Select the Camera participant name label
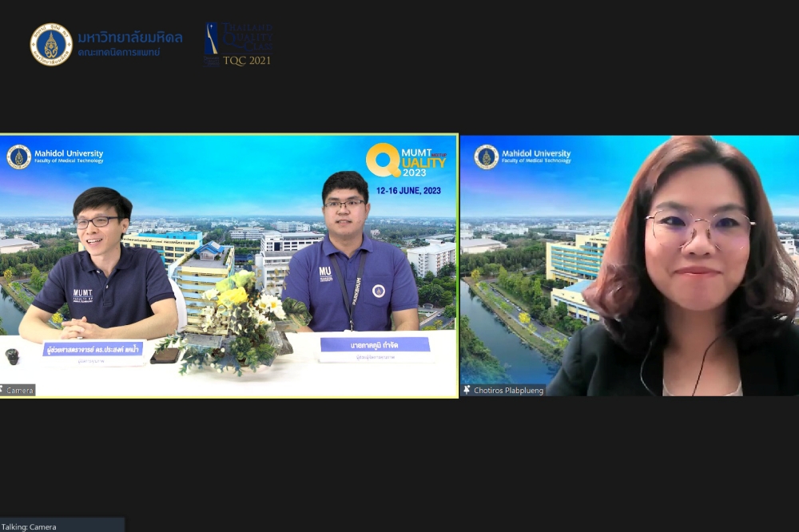The width and height of the screenshot is (799, 532). [x=21, y=390]
